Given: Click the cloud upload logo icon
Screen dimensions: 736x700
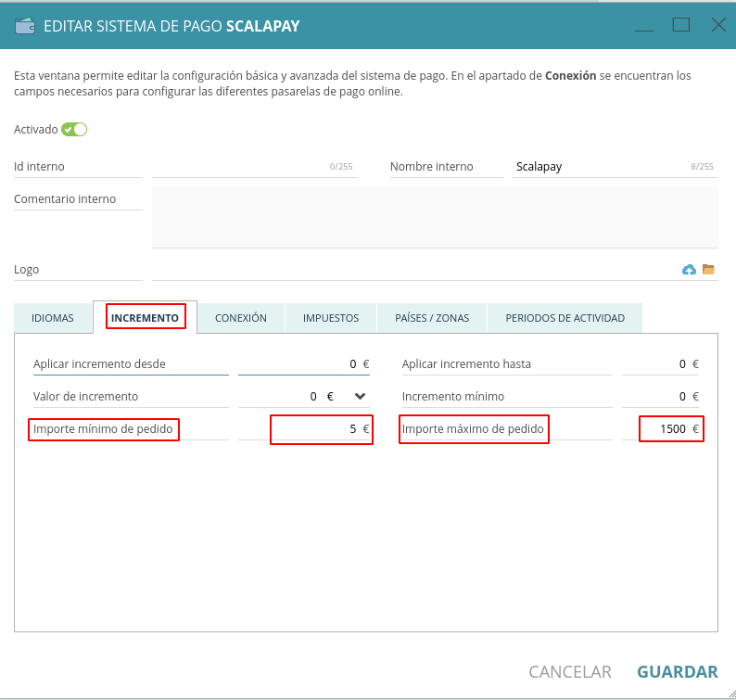Looking at the screenshot, I should (689, 270).
